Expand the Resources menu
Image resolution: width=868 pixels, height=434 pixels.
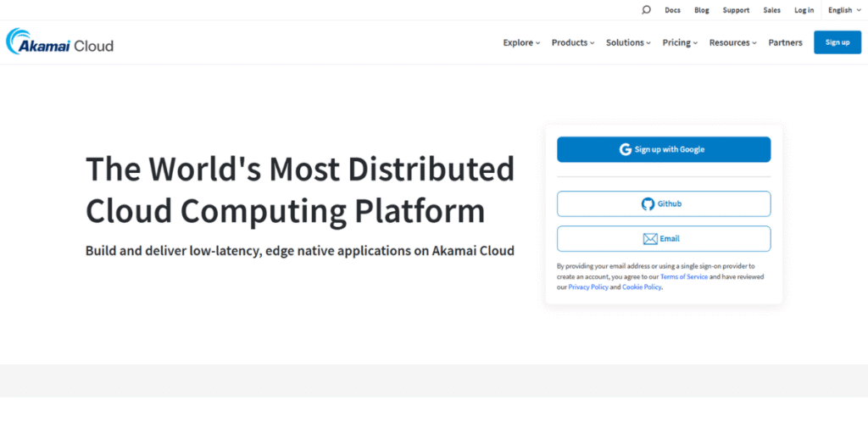pos(733,42)
